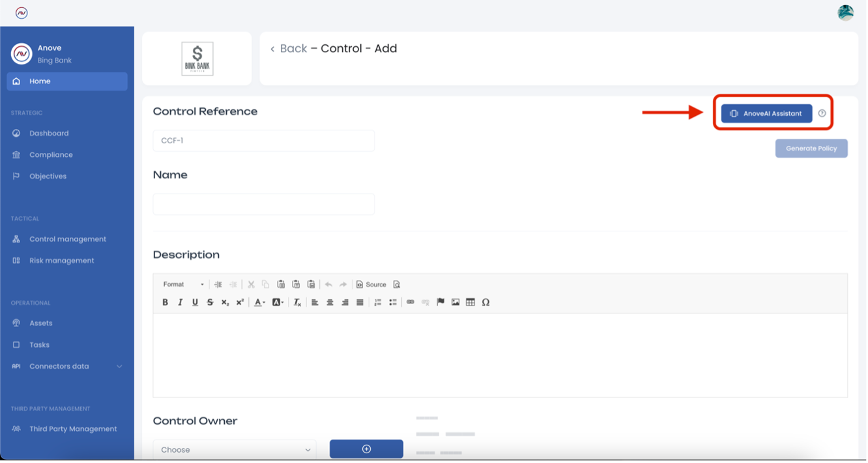Toggle bold formatting in Description editor
This screenshot has width=868, height=463.
coord(165,302)
